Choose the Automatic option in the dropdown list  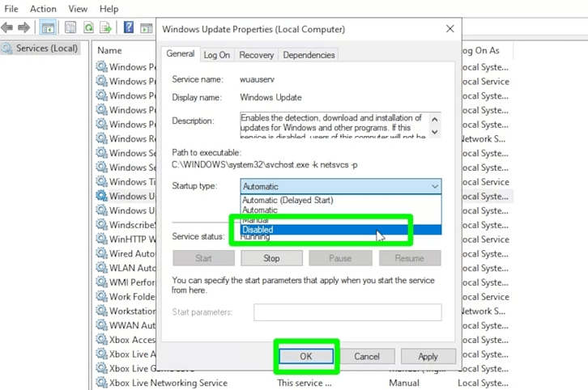340,210
